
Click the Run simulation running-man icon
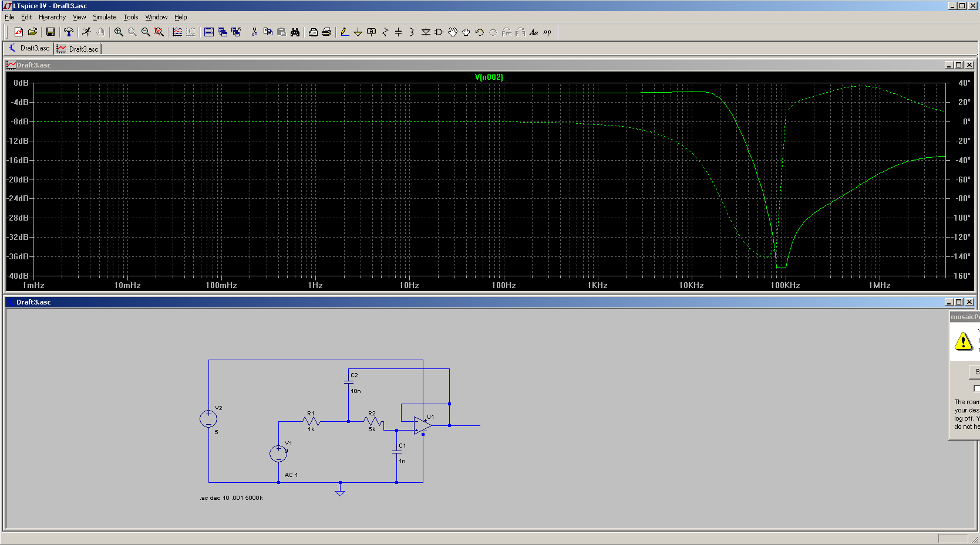point(86,32)
